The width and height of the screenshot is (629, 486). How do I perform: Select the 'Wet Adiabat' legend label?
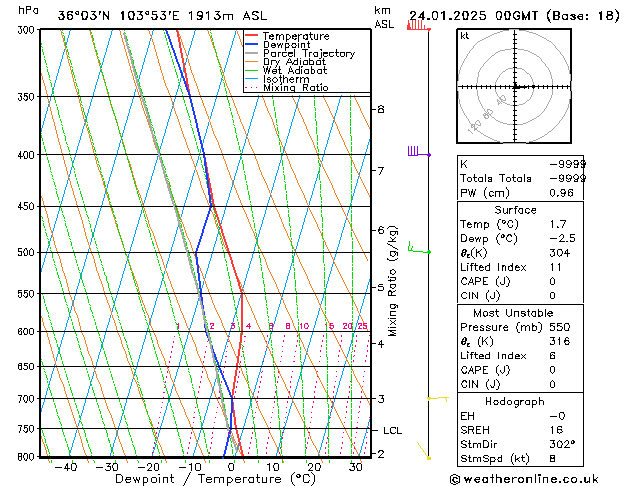(x=295, y=70)
